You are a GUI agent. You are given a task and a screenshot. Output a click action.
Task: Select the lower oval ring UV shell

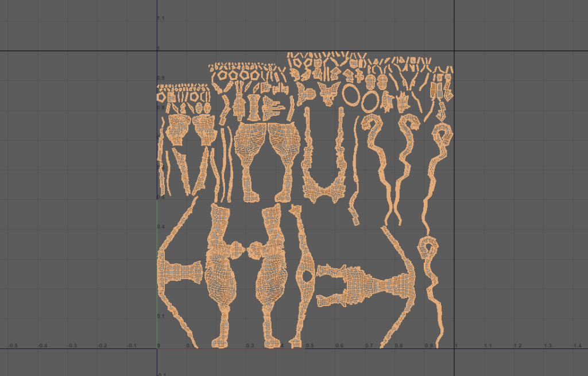click(370, 102)
